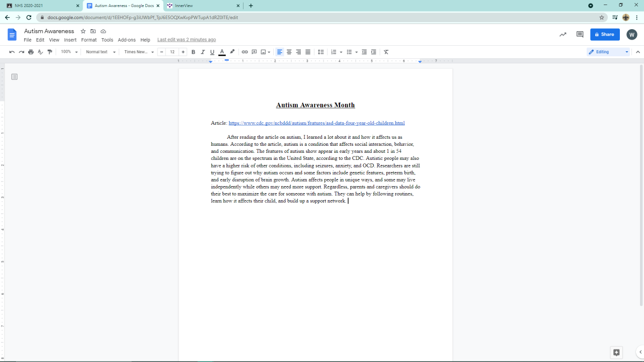
Task: Star the Autism Awareness document
Action: click(x=84, y=31)
